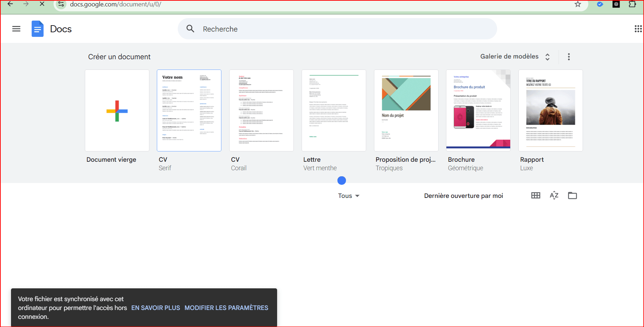
Task: Open the Google apps grid
Action: (638, 29)
